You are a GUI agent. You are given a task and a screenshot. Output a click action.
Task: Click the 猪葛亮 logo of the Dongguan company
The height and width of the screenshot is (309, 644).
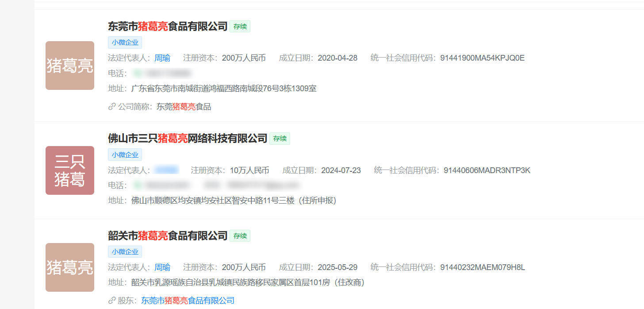coord(70,66)
